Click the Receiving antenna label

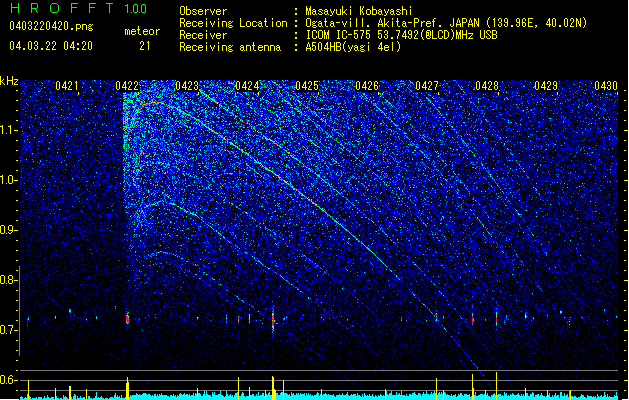click(230, 47)
